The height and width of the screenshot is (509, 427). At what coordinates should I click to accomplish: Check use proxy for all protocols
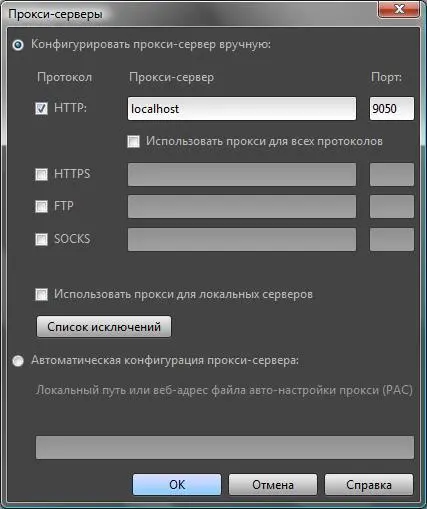tap(133, 141)
